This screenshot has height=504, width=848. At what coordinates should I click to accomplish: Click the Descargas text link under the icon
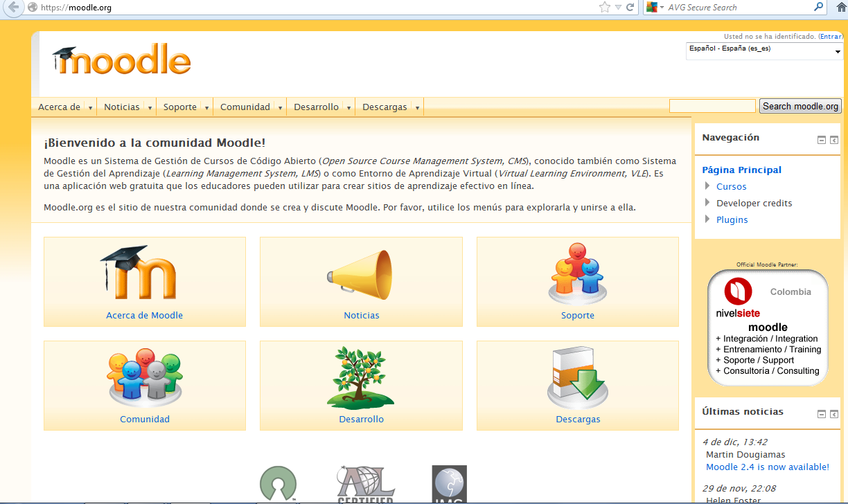(x=578, y=419)
